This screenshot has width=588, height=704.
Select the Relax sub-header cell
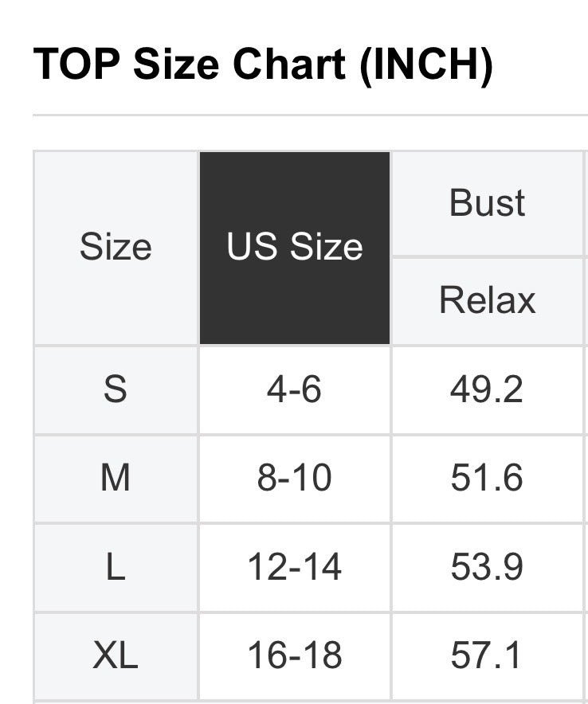(x=488, y=300)
